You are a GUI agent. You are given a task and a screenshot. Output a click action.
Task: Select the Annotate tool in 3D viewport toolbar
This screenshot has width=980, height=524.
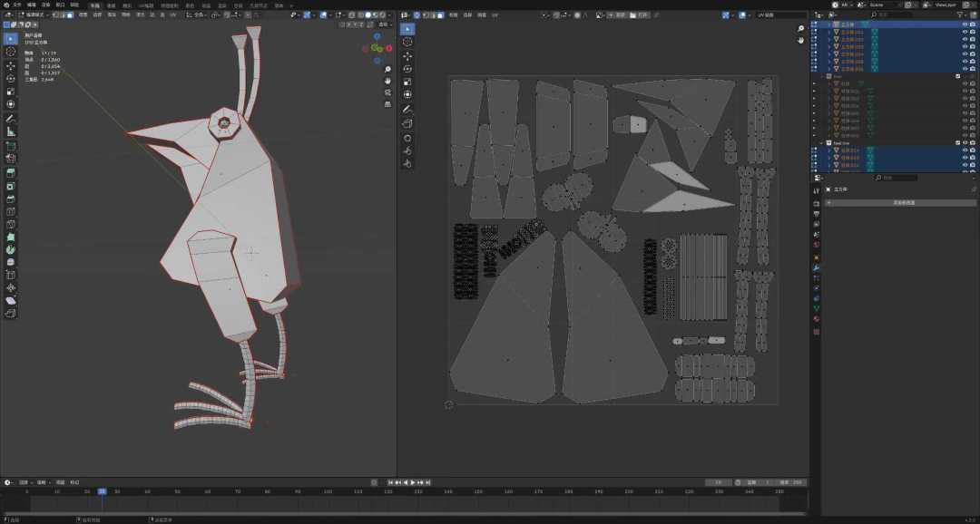coord(11,119)
